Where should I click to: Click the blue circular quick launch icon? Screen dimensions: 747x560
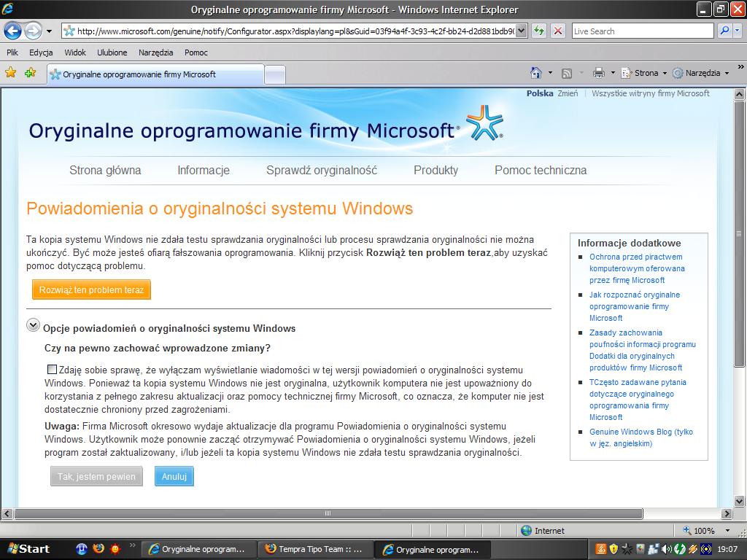[82, 548]
